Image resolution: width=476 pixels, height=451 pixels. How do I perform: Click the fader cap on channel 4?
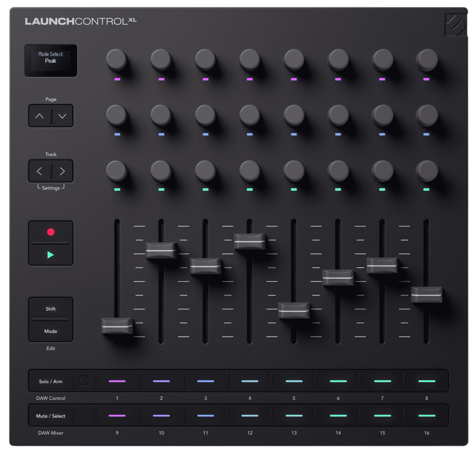coord(250,242)
